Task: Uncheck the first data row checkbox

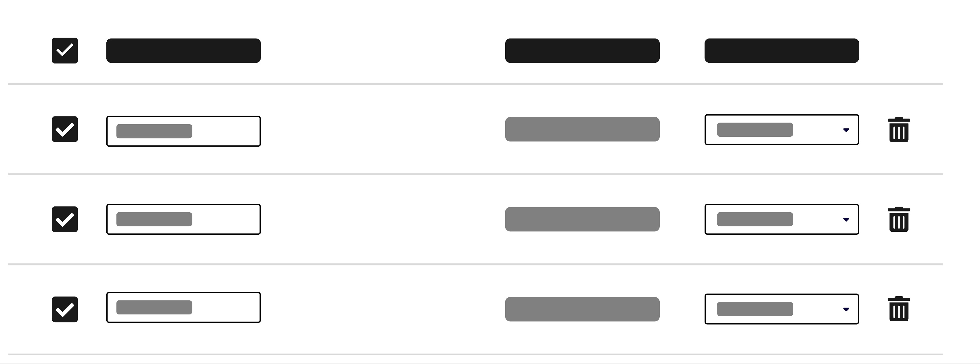Action: 65,129
